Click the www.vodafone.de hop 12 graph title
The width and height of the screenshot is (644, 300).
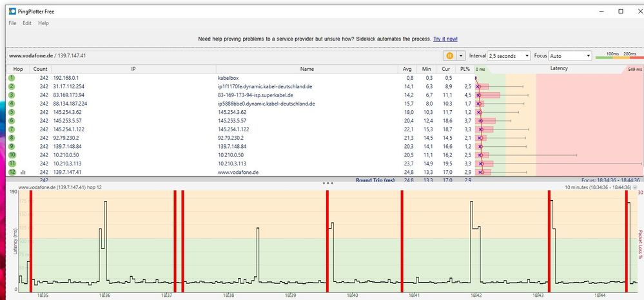click(x=61, y=187)
